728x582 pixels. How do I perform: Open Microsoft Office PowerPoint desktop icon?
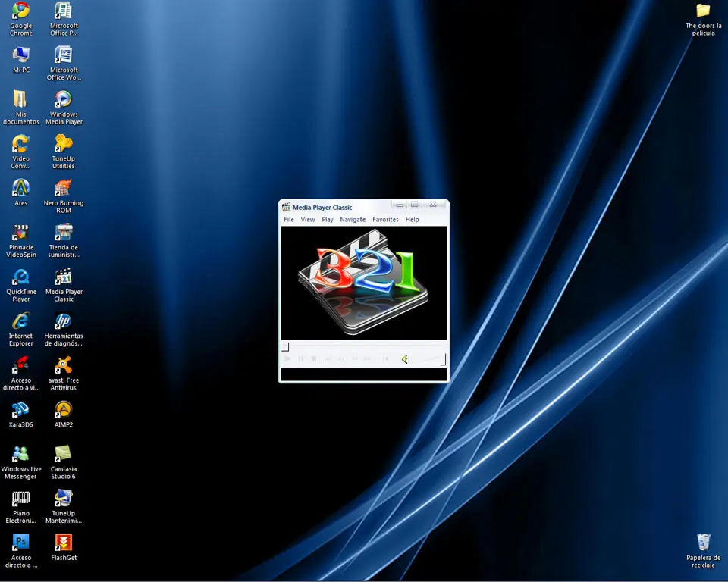click(x=64, y=18)
